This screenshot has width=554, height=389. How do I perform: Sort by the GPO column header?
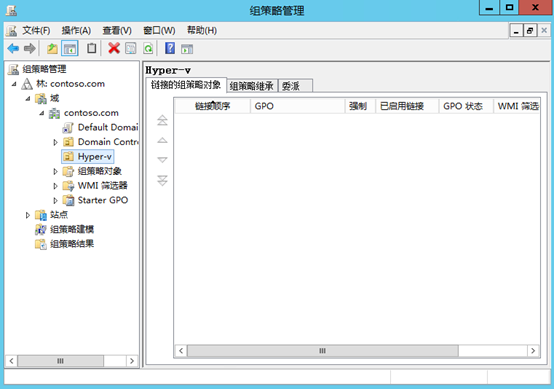pos(297,106)
